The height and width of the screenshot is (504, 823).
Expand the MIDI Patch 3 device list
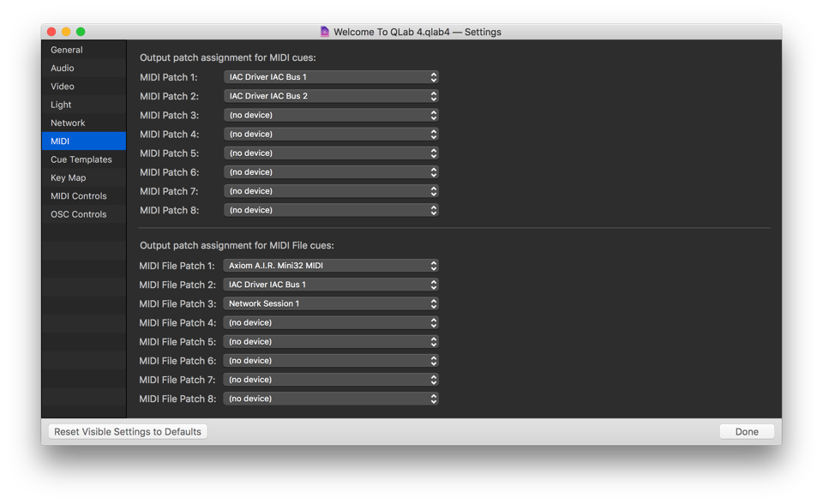[331, 115]
